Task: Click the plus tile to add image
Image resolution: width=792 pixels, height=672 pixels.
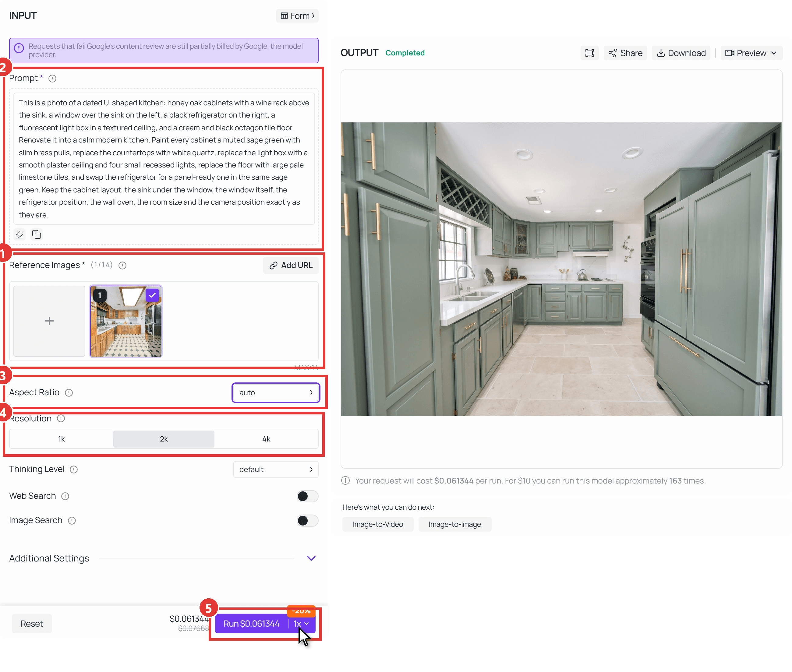Action: click(49, 321)
